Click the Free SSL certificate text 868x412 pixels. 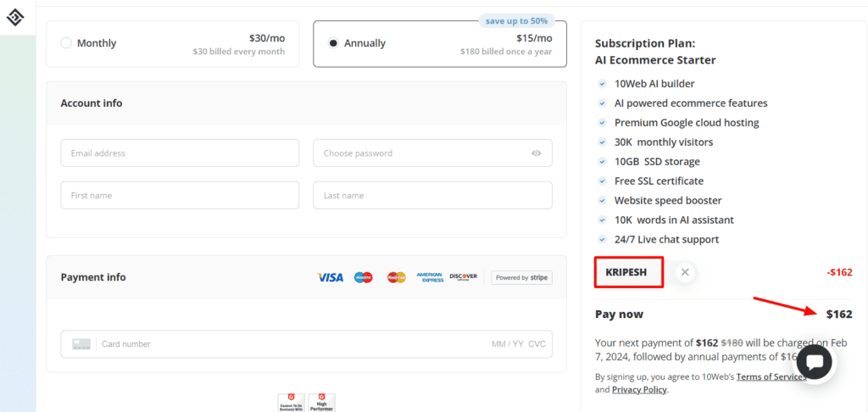659,181
